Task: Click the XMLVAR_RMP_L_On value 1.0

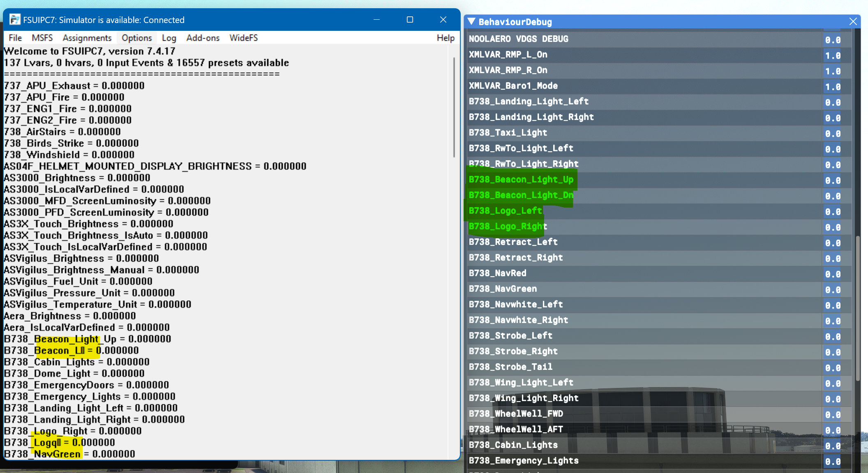Action: point(833,55)
